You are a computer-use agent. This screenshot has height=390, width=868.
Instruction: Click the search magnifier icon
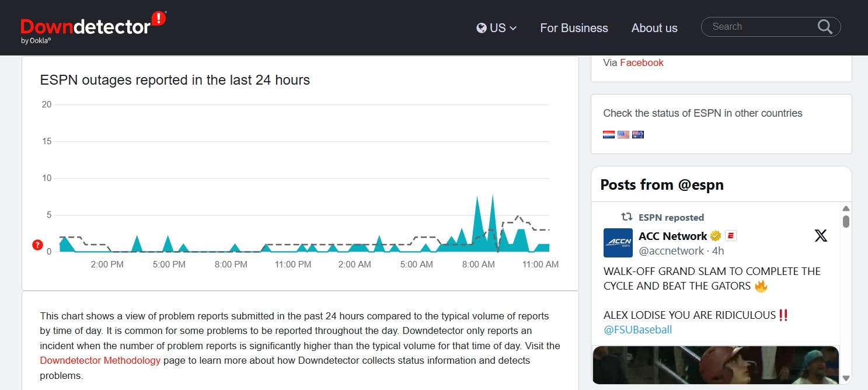825,27
